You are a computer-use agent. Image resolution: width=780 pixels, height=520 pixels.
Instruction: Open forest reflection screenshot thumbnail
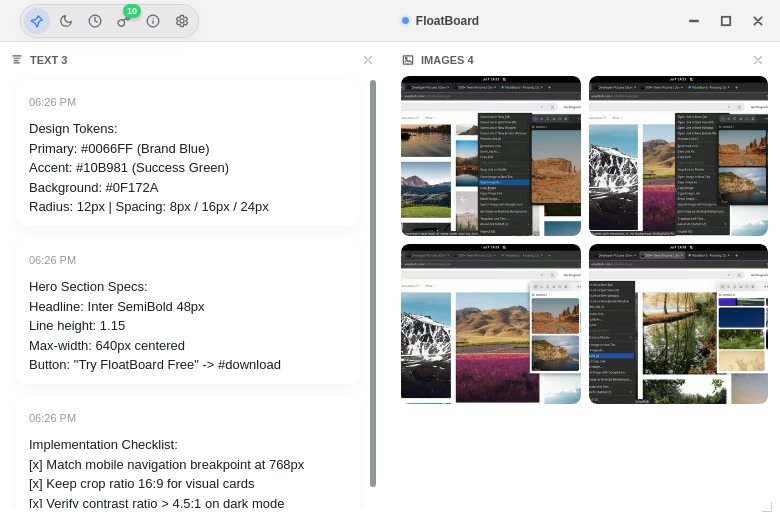click(x=679, y=324)
